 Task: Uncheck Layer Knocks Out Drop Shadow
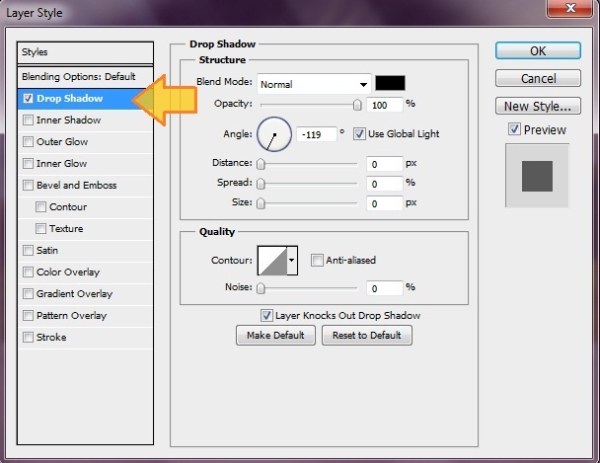click(x=266, y=315)
